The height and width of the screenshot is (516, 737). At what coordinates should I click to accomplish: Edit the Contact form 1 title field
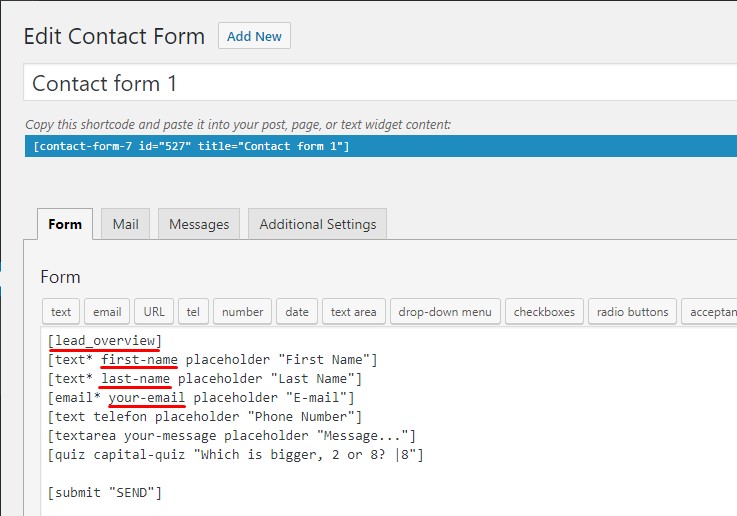tap(380, 83)
